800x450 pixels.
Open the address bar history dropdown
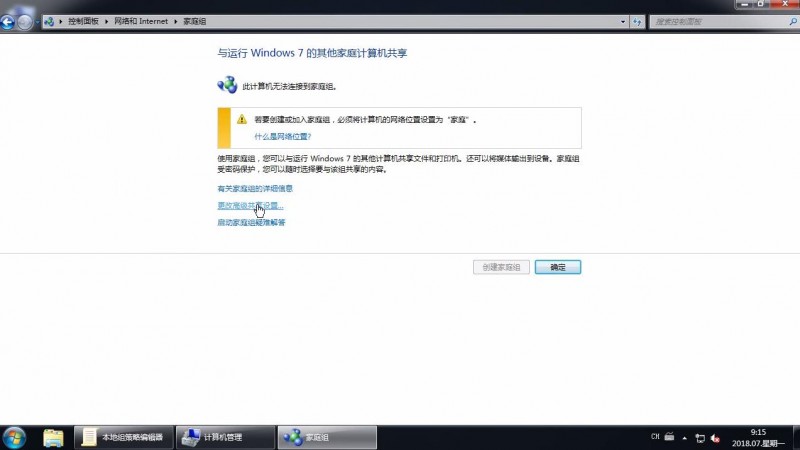click(x=622, y=21)
